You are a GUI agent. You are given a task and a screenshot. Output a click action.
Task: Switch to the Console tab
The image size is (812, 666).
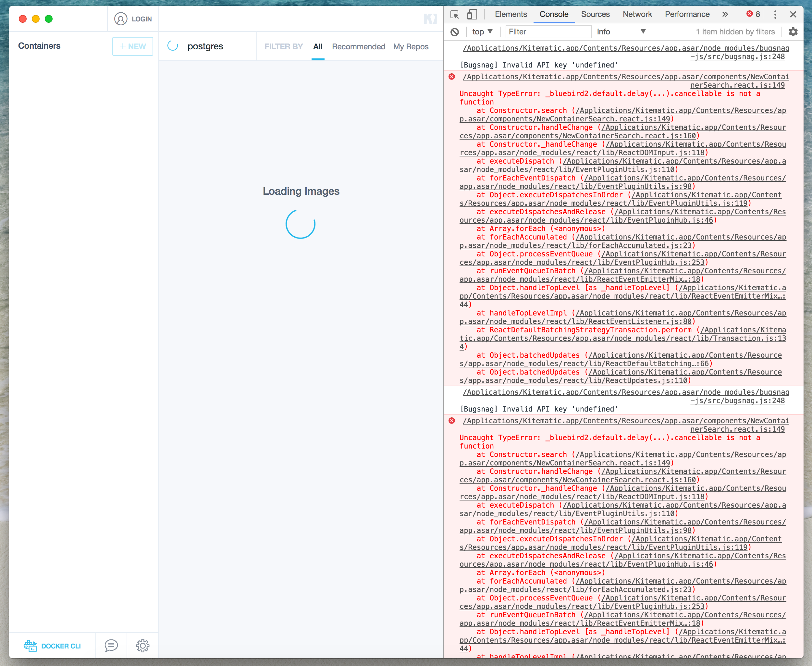point(554,14)
